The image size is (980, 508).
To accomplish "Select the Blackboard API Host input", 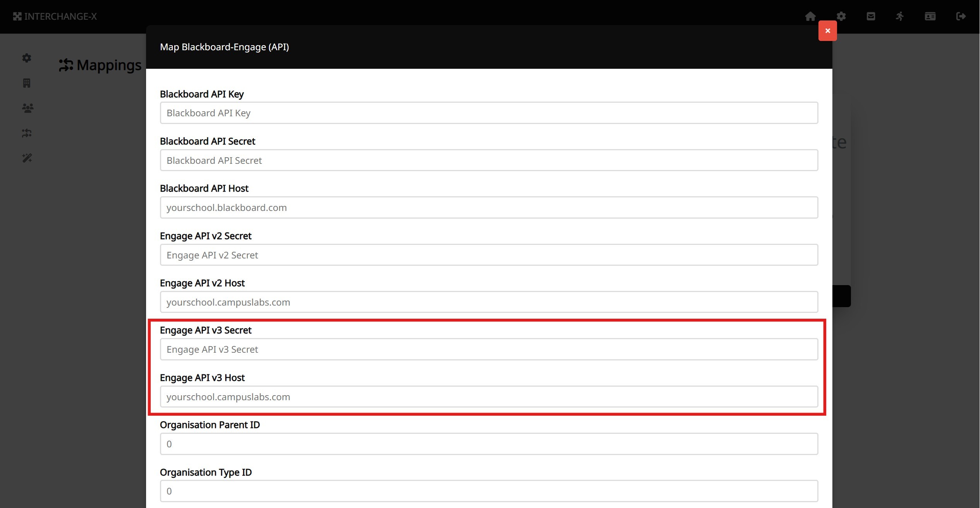I will (489, 208).
